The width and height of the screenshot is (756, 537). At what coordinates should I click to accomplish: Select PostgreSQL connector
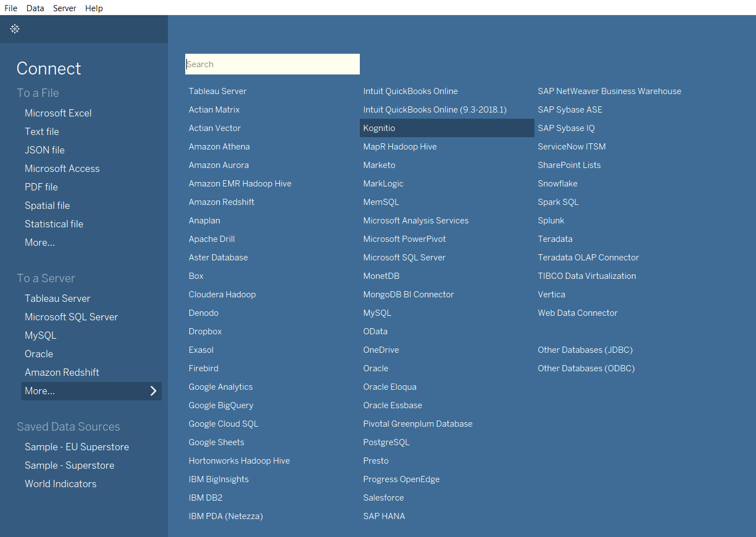(x=386, y=442)
